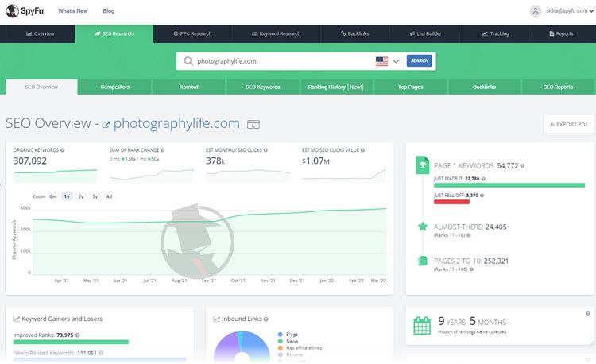
Task: Open the country selector dropdown chevron
Action: click(396, 61)
